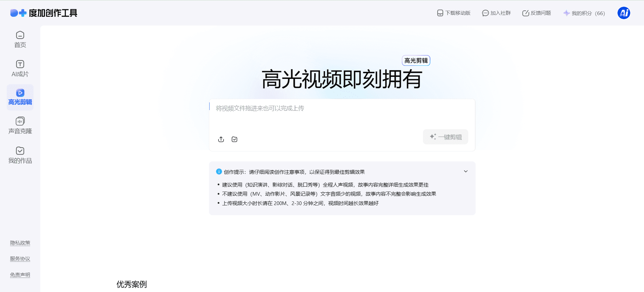Select 高光剪辑 in the sidebar
Image resolution: width=644 pixels, height=292 pixels.
tap(20, 97)
